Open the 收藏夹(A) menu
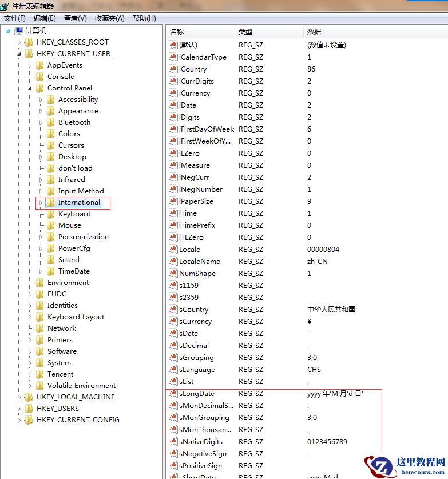448x479 pixels. tap(110, 18)
